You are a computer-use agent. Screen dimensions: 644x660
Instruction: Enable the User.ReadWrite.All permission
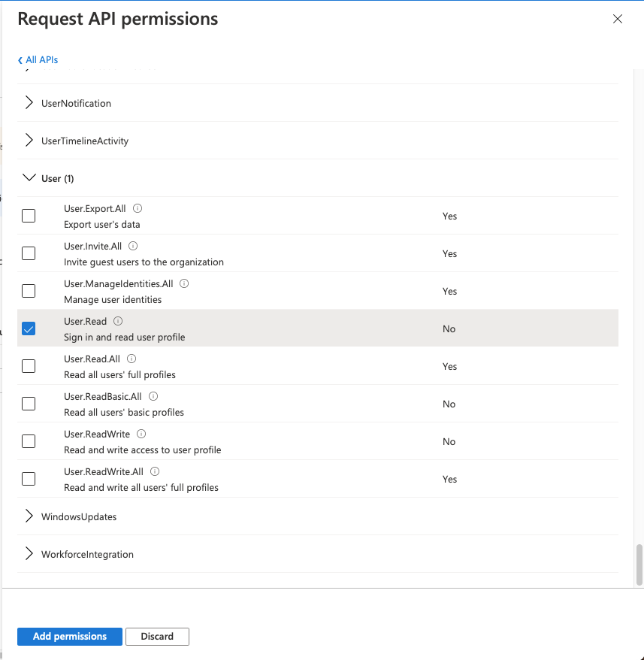29,478
